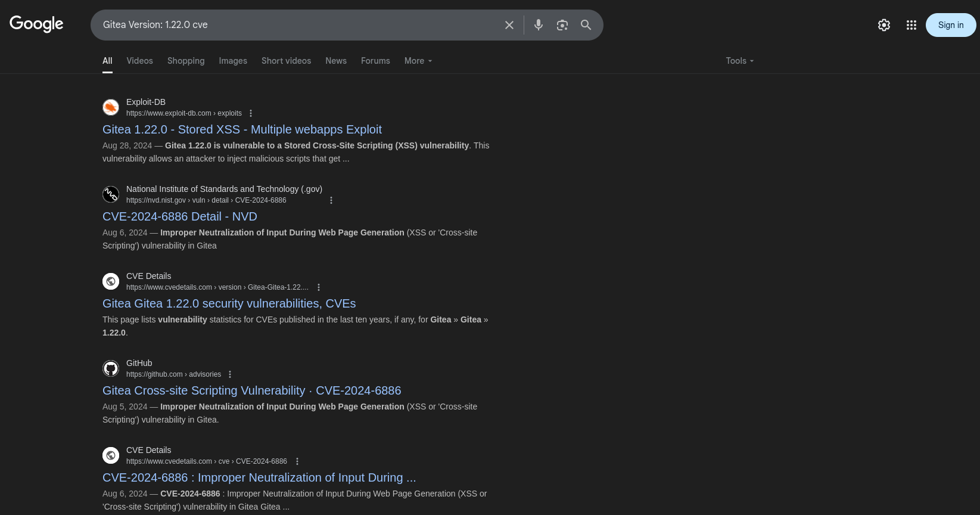Open more options for cvedetails version result
Viewport: 980px width, 515px height.
click(319, 287)
